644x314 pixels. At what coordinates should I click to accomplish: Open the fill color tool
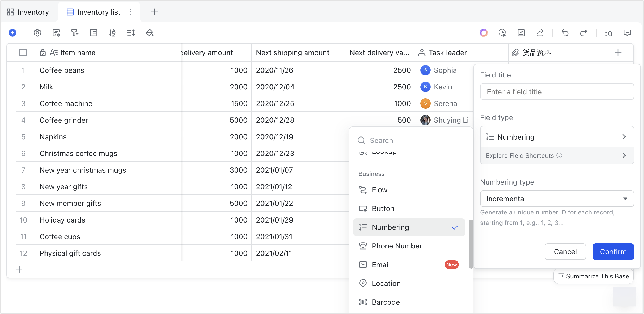[x=150, y=33]
